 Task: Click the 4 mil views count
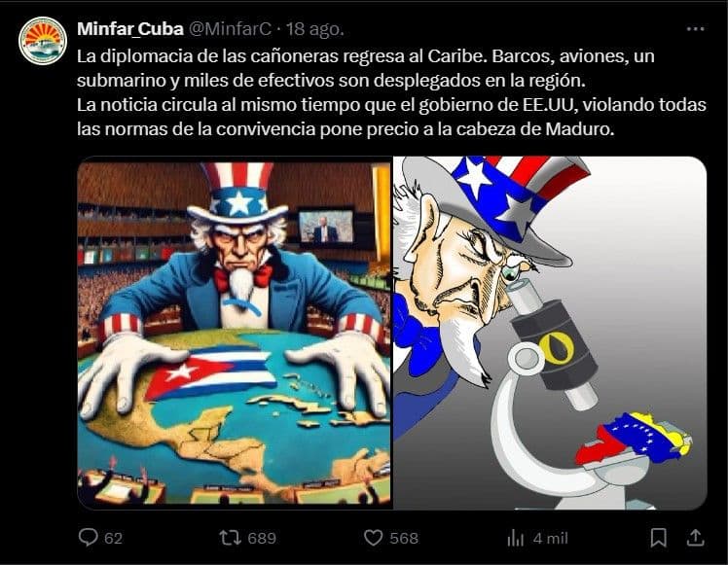tap(551, 538)
